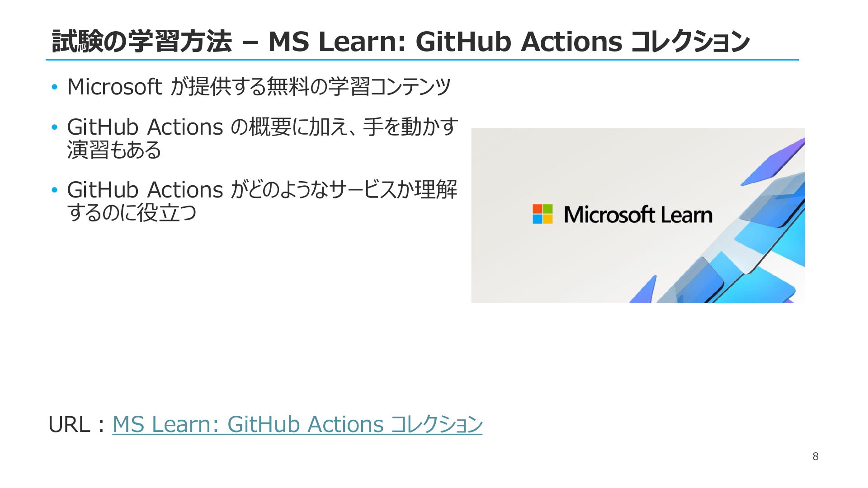
Task: Click the words 演習もある
Action: click(114, 150)
